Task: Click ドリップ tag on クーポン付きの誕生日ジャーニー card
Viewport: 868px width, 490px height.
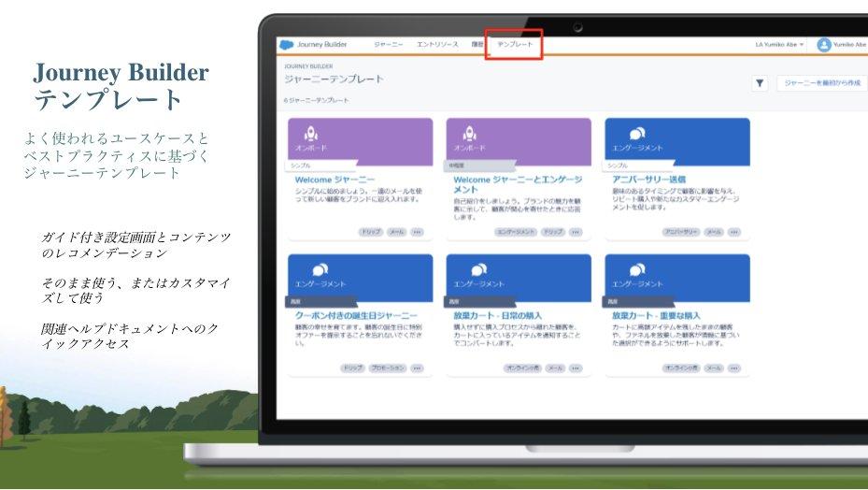Action: point(352,368)
